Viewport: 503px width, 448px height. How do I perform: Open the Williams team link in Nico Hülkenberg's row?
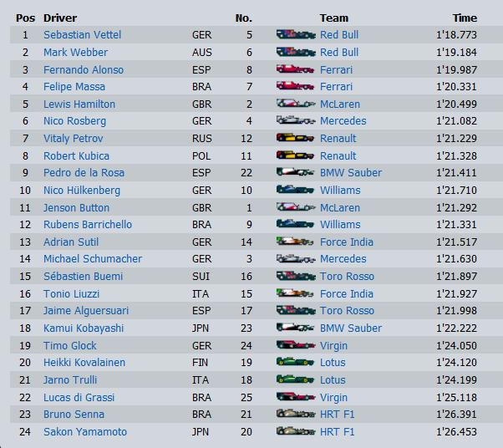[340, 191]
